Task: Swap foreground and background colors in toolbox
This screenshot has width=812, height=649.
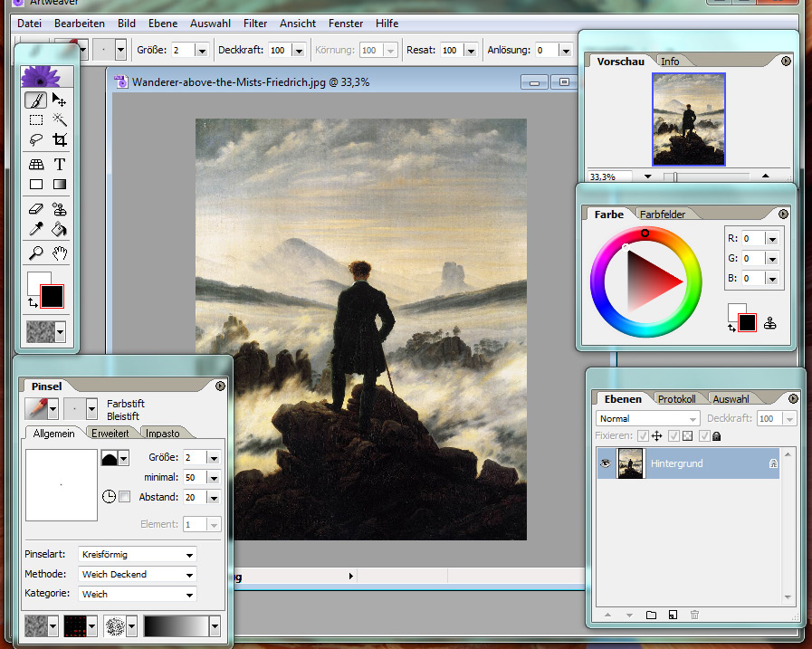Action: coord(33,302)
